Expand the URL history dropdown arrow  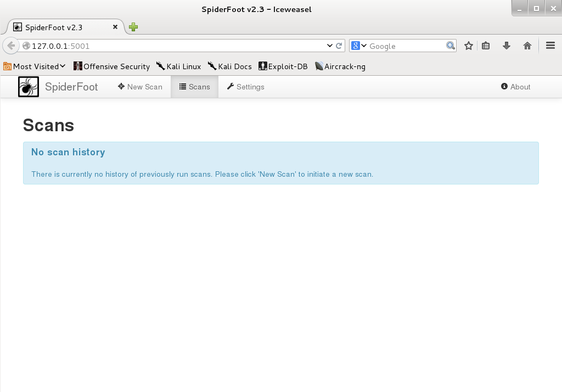point(330,46)
